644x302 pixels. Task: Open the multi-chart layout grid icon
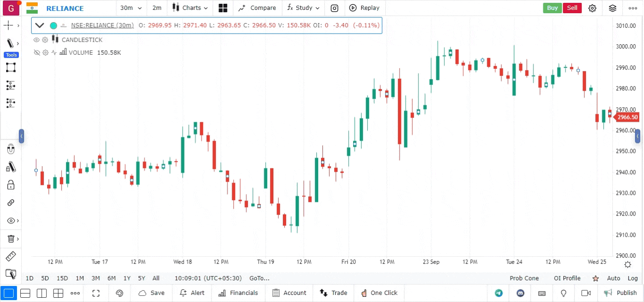223,8
